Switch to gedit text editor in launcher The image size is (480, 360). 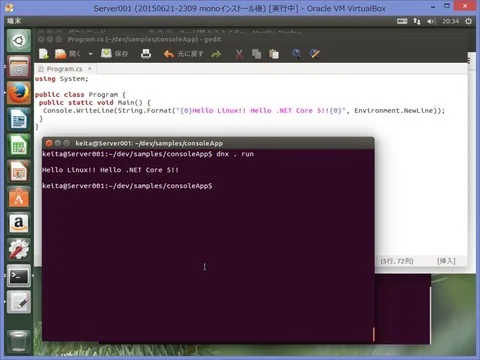[19, 302]
